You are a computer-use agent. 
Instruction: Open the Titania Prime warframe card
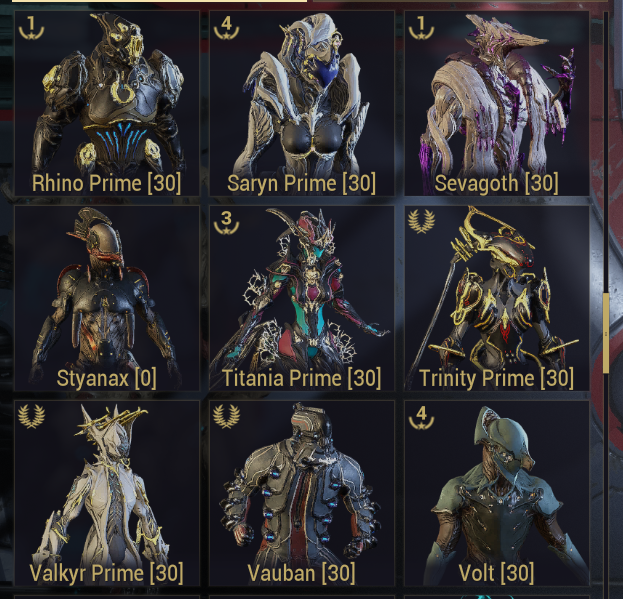(302, 298)
